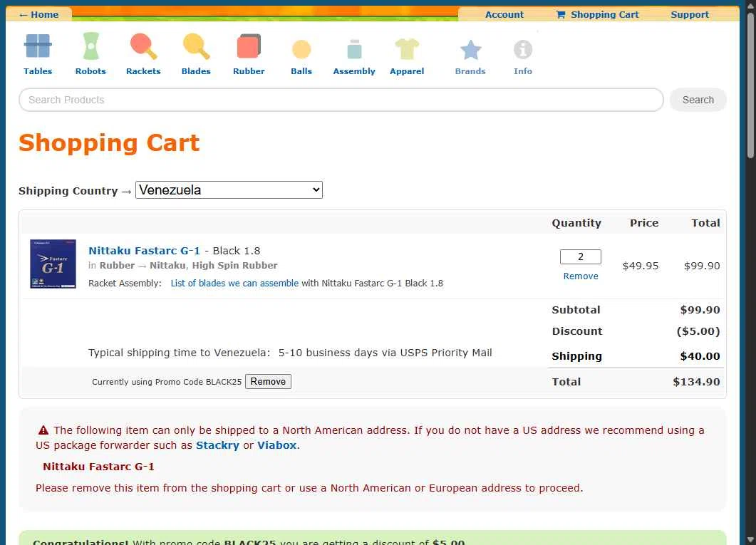Open the Balls category icon
756x545 pixels.
coord(301,49)
